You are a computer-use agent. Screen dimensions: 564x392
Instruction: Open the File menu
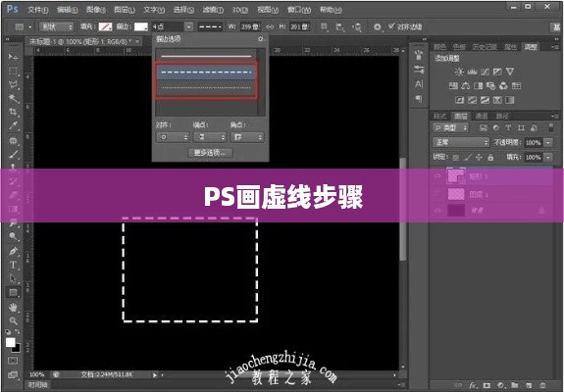pos(38,10)
